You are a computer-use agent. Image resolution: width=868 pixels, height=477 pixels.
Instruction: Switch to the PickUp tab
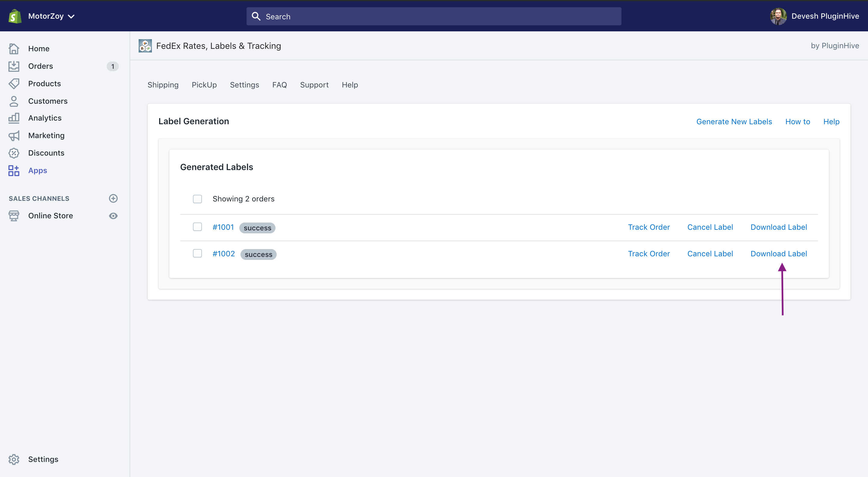pyautogui.click(x=205, y=85)
